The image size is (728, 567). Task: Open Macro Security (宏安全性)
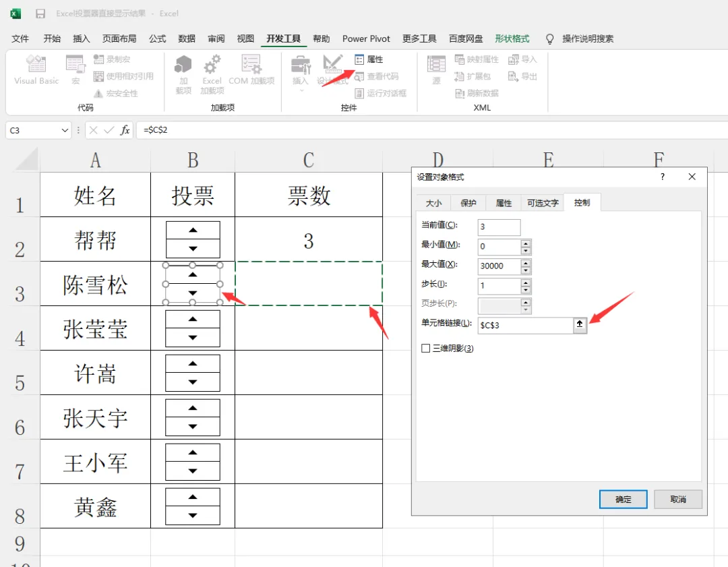click(x=116, y=93)
